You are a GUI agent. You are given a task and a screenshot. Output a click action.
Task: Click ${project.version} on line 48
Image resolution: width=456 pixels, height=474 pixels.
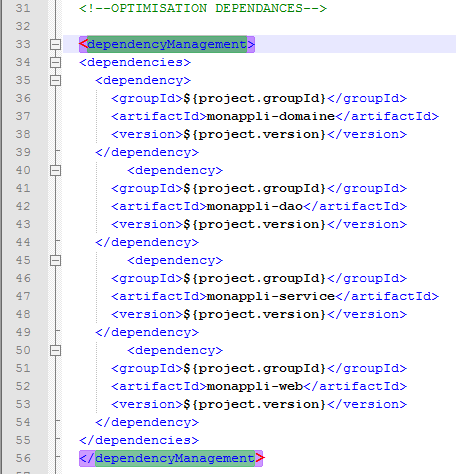[255, 314]
